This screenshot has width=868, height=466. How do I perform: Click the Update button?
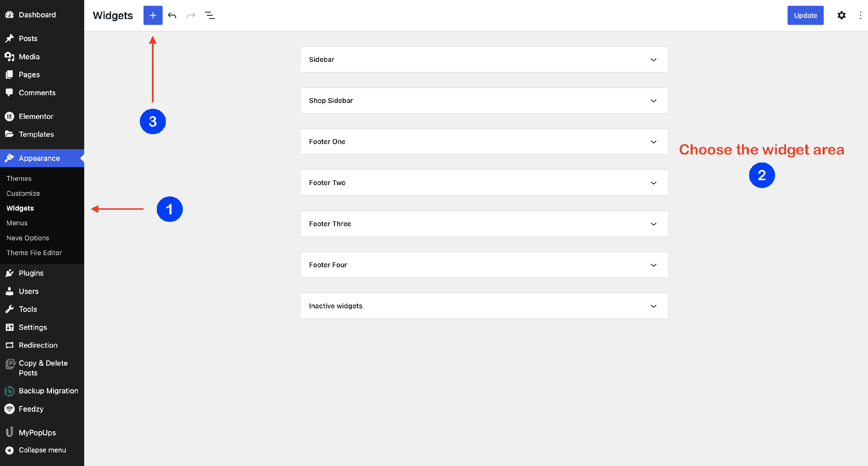pos(805,15)
